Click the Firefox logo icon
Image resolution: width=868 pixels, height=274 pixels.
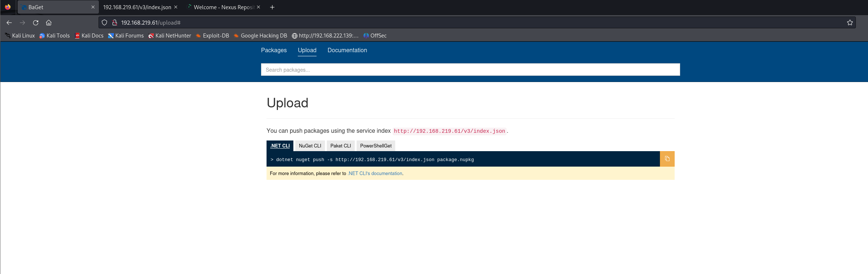pyautogui.click(x=8, y=7)
